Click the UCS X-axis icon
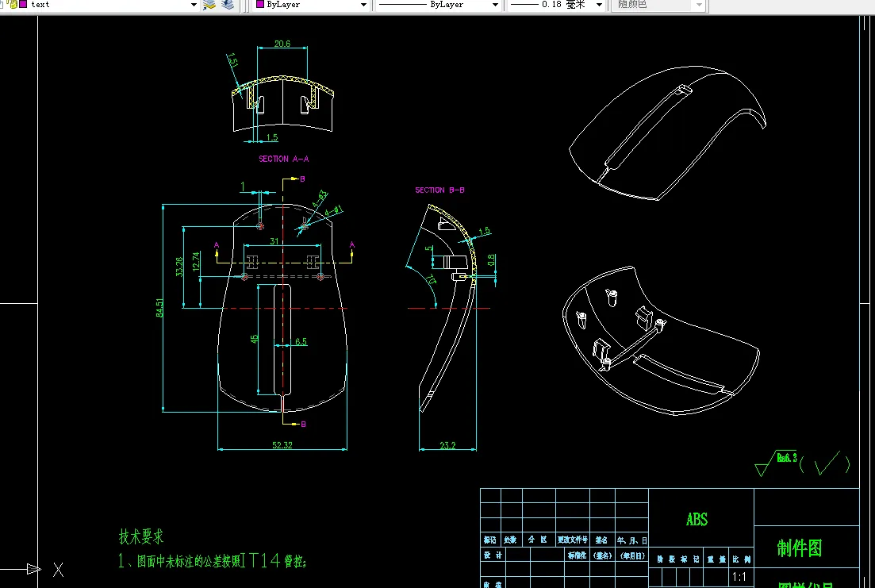This screenshot has height=588, width=875. point(57,569)
